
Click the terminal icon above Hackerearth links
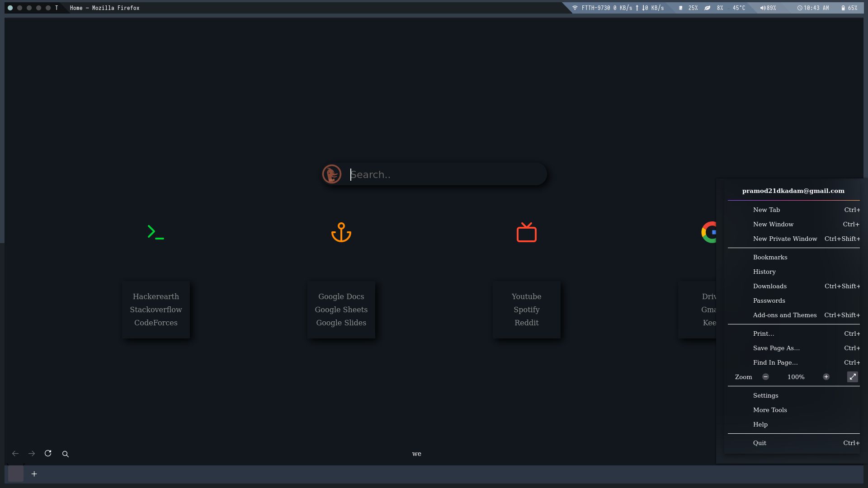[x=156, y=232]
